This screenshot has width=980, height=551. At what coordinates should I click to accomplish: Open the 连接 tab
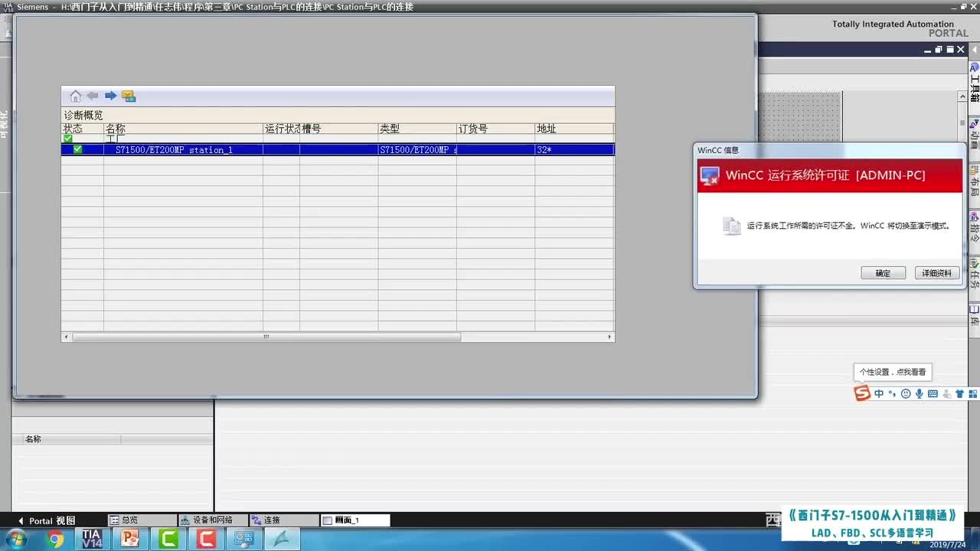coord(284,520)
